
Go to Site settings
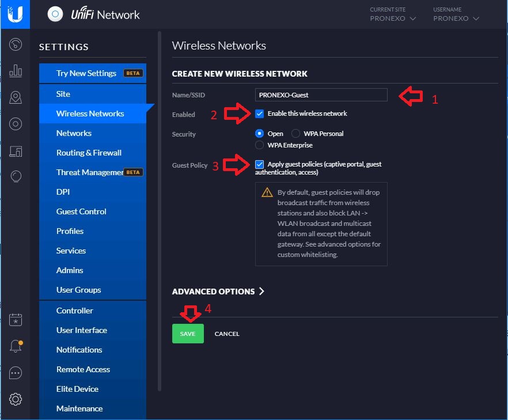(x=93, y=94)
